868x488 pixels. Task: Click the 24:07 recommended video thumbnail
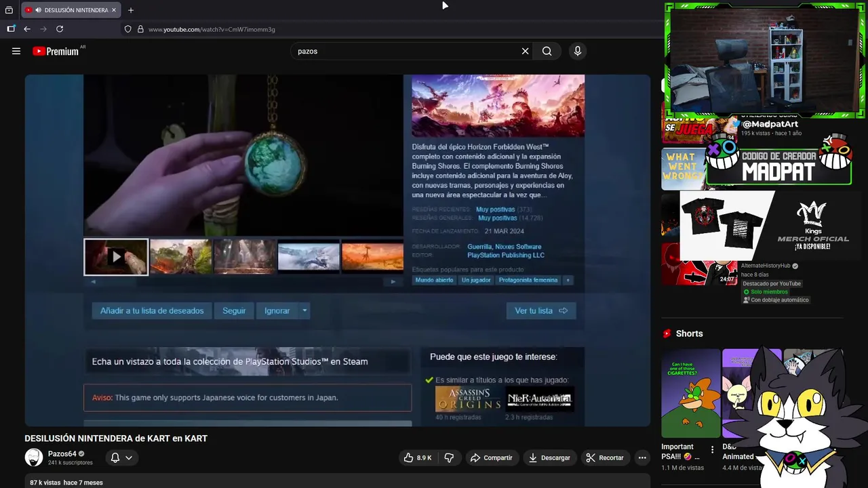(699, 264)
